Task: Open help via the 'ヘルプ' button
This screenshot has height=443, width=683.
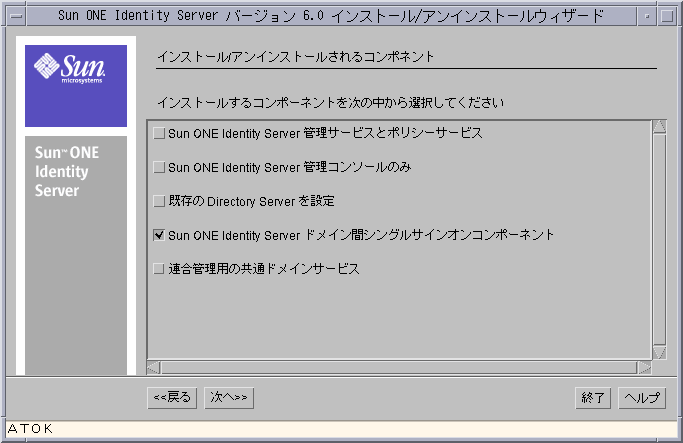Action: click(x=642, y=398)
